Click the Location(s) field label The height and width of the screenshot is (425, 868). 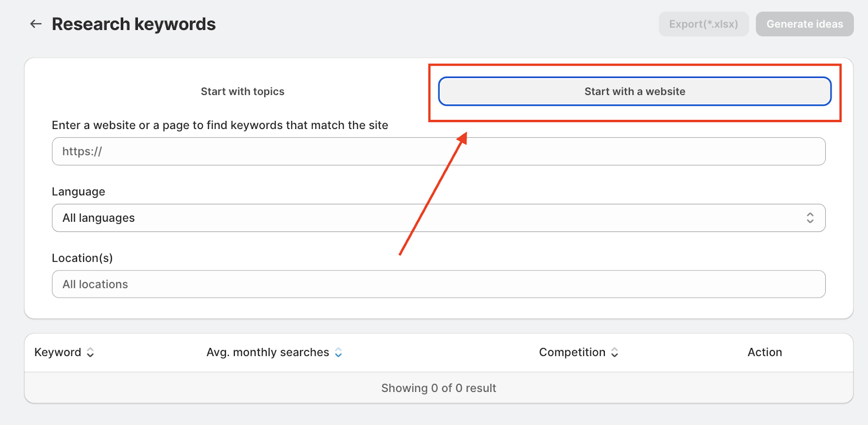pos(82,258)
